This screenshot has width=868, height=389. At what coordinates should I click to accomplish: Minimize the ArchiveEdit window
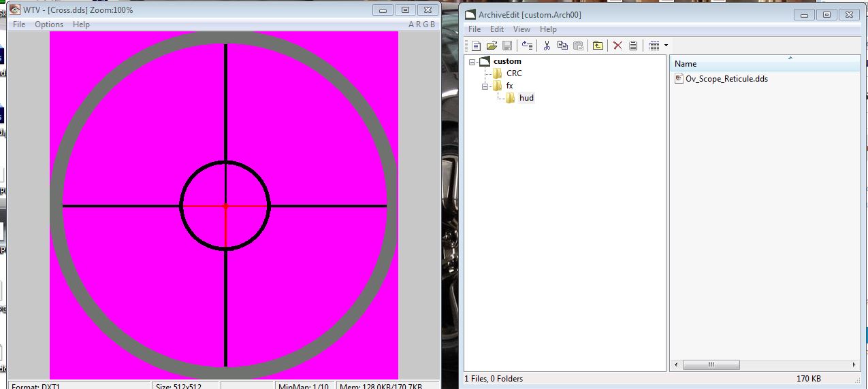(x=805, y=14)
